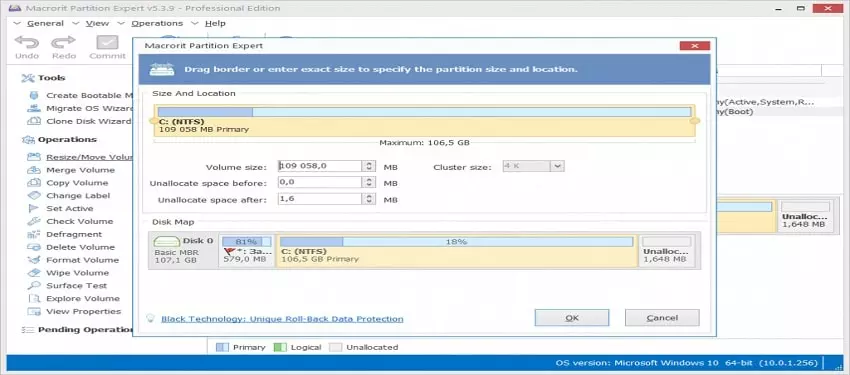
Task: Click Unallocate space after spinner arrows
Action: point(369,199)
